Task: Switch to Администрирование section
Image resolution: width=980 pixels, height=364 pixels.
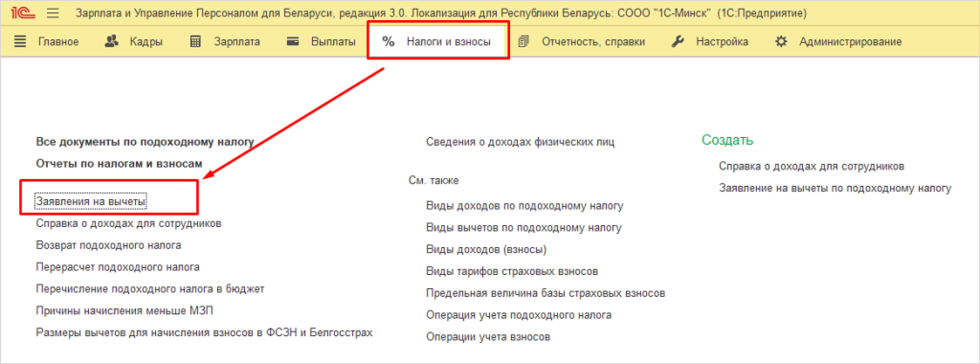Action: click(x=850, y=42)
